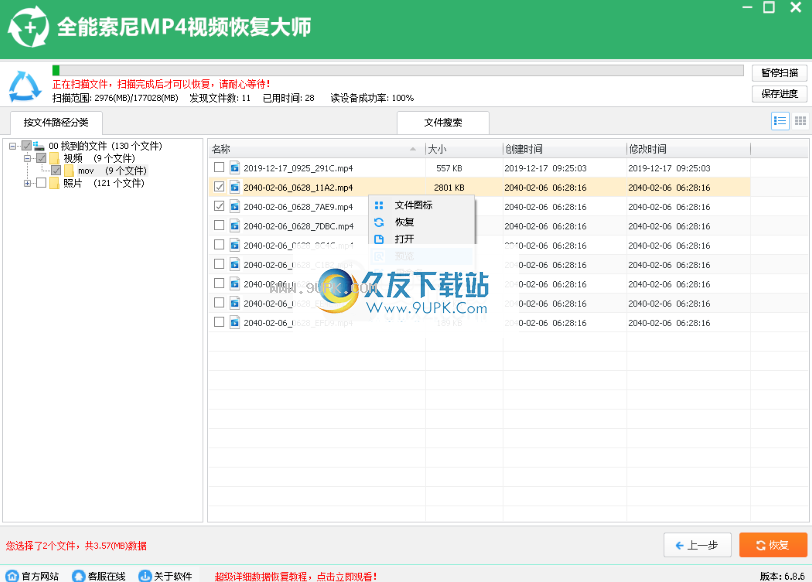Image resolution: width=812 pixels, height=582 pixels.
Task: Tick checkbox for 2040-02-06_0628_7DBC.mp4
Action: [x=219, y=225]
